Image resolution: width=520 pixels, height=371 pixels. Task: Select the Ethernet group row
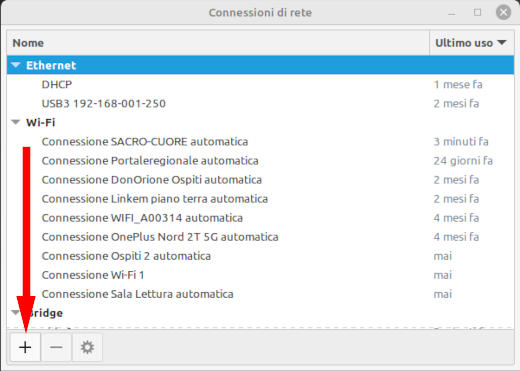pyautogui.click(x=260, y=65)
